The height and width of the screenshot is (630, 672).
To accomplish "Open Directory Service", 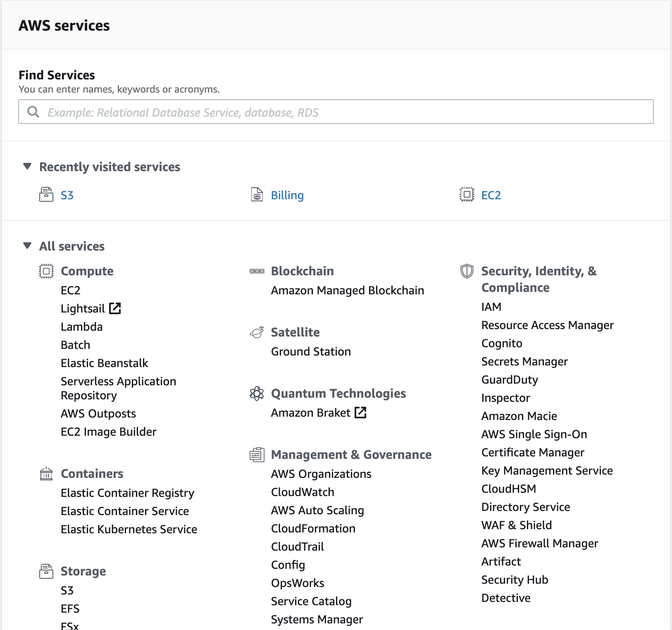I will click(526, 507).
